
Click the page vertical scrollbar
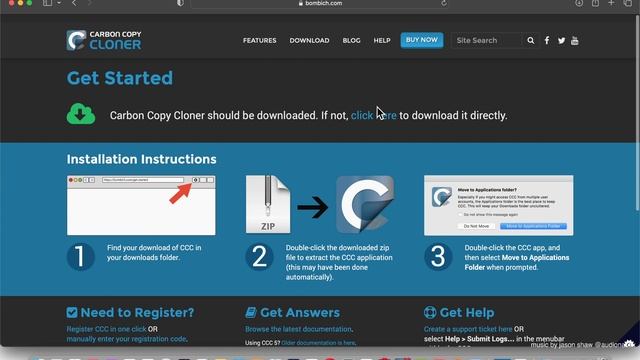[637, 114]
